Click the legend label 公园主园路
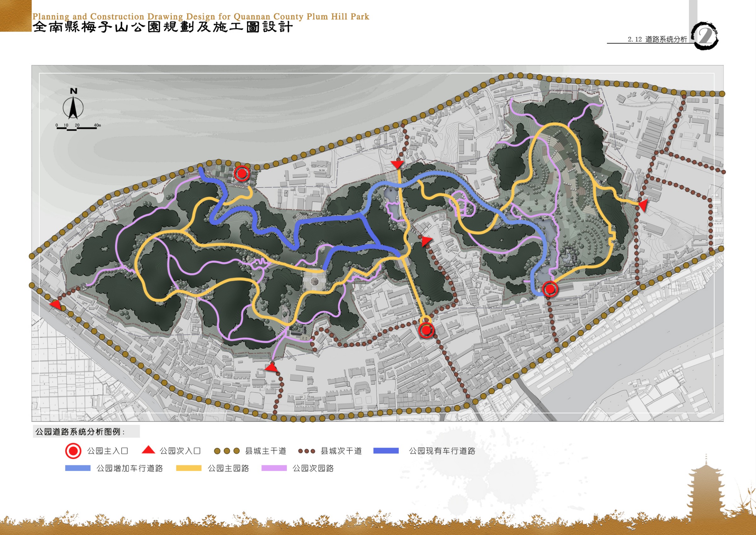The height and width of the screenshot is (535, 756). pyautogui.click(x=228, y=468)
